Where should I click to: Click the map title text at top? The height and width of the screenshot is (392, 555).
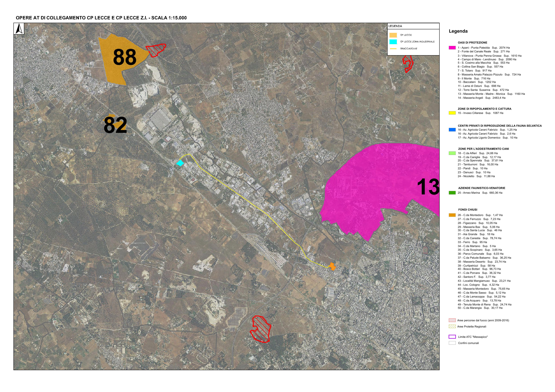pos(101,18)
